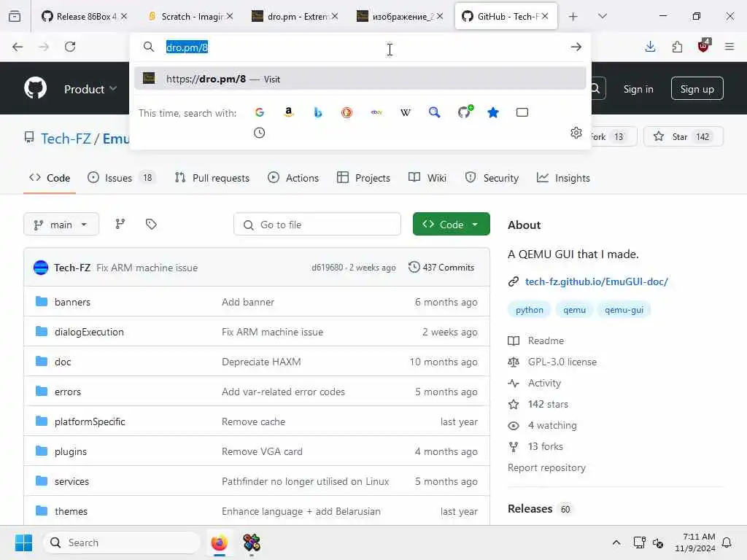Open the Actions tab
Image resolution: width=747 pixels, height=560 pixels.
click(x=293, y=178)
